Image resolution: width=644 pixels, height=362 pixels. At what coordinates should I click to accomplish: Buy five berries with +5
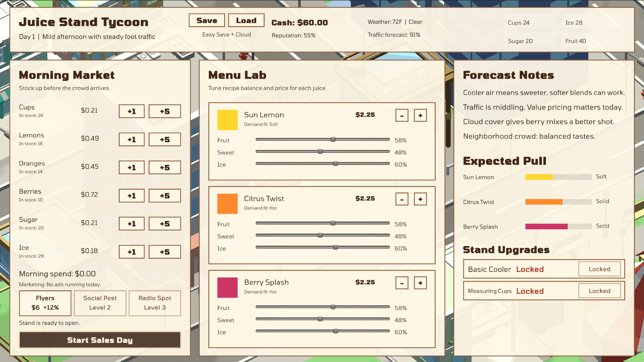(165, 196)
